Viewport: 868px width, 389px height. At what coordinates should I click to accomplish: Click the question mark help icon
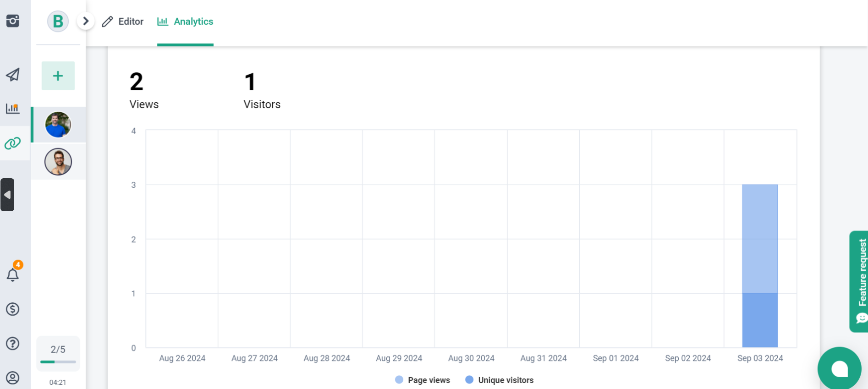[13, 343]
